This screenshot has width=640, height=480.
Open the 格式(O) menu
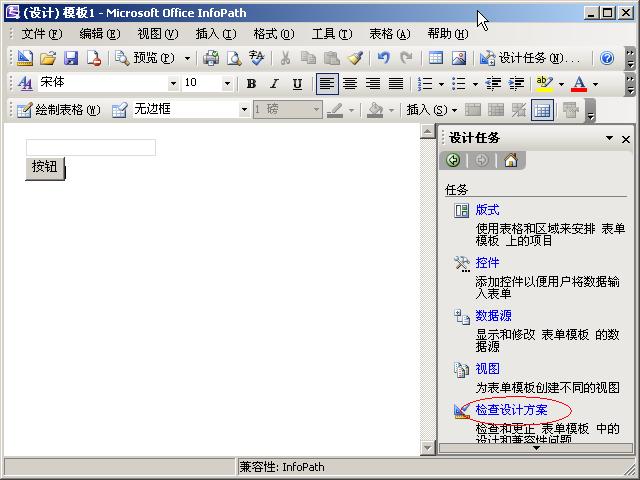click(273, 33)
